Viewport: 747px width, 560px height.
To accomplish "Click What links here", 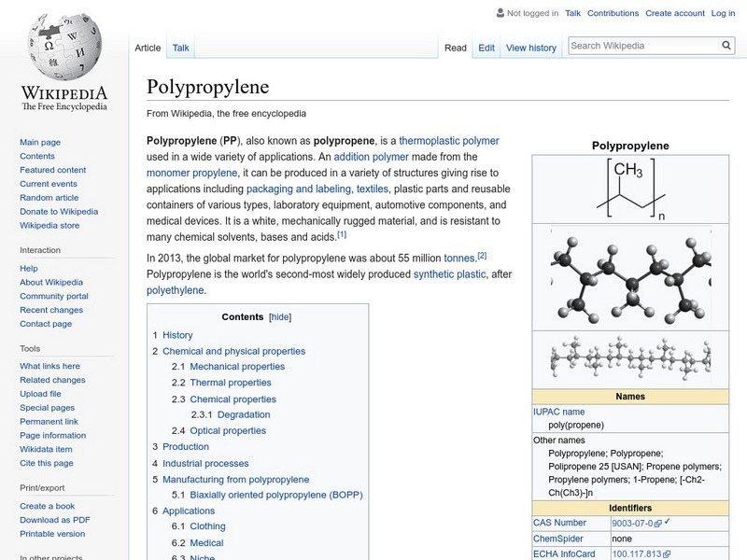I will (x=49, y=366).
